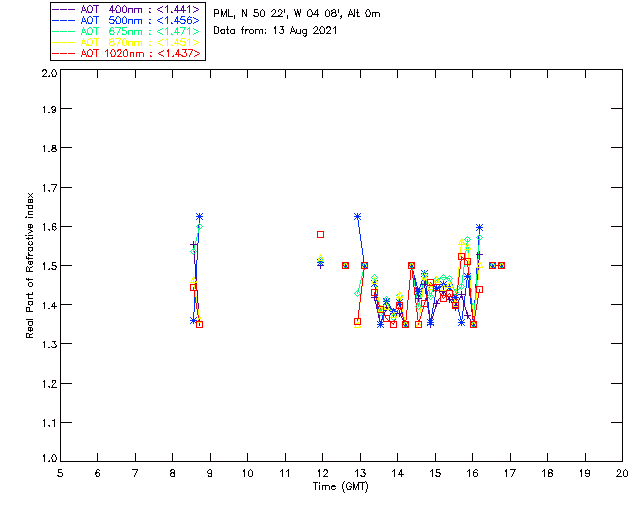
Task: Click the x-axis tick label 12
Action: point(322,473)
